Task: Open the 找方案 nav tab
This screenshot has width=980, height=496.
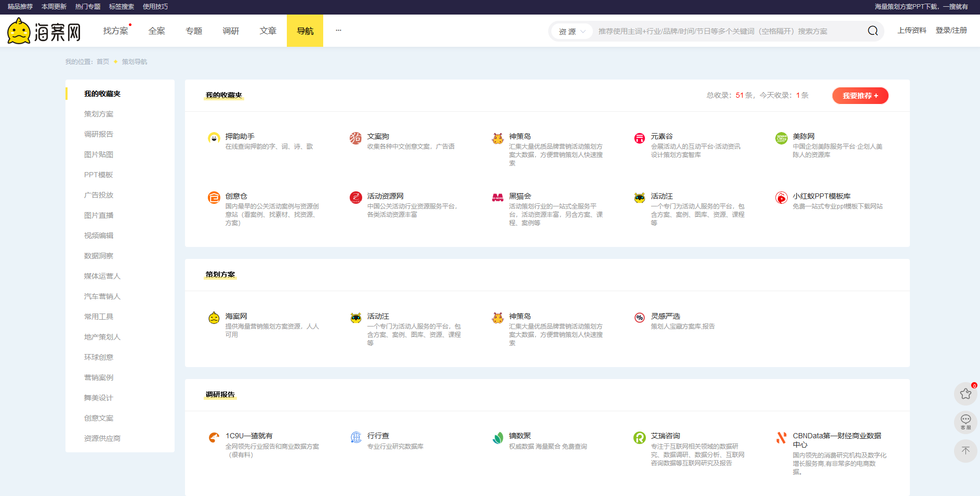Action: pyautogui.click(x=116, y=31)
